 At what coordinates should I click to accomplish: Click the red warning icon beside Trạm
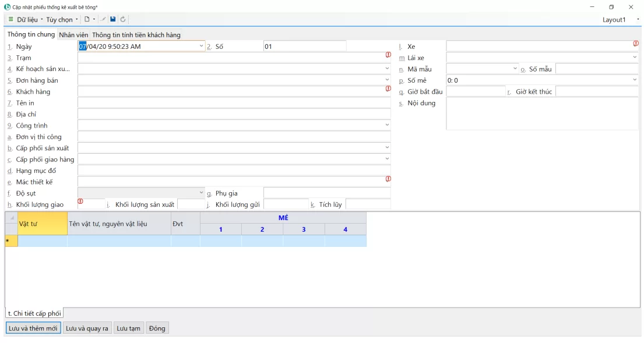[x=388, y=55]
